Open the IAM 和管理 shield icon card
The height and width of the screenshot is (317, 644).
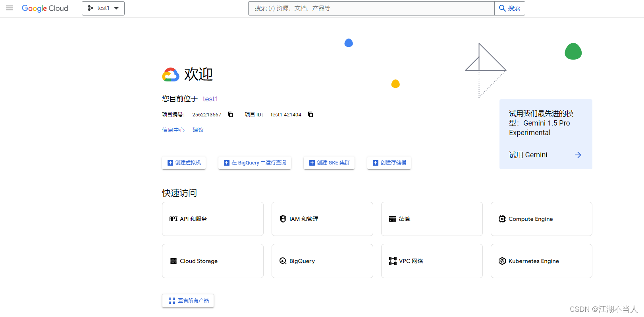(x=322, y=219)
